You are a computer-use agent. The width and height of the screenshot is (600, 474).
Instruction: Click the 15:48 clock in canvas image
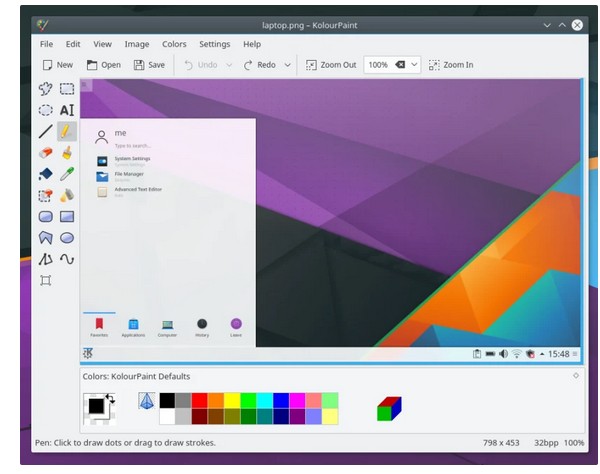[x=559, y=354]
